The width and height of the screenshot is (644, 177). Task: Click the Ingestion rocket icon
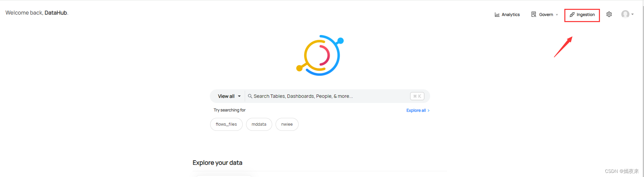572,15
